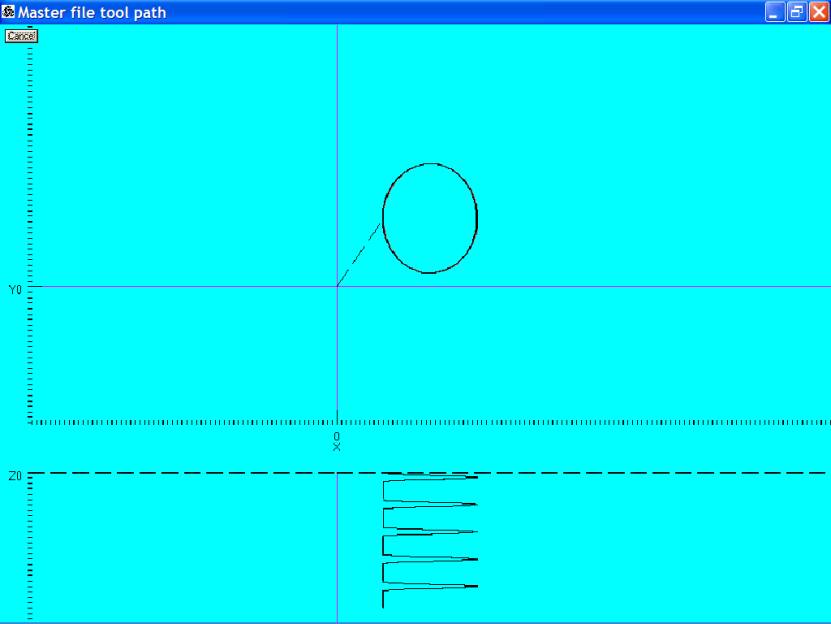Click the Master file tool path title
The height and width of the screenshot is (624, 831).
pos(92,12)
